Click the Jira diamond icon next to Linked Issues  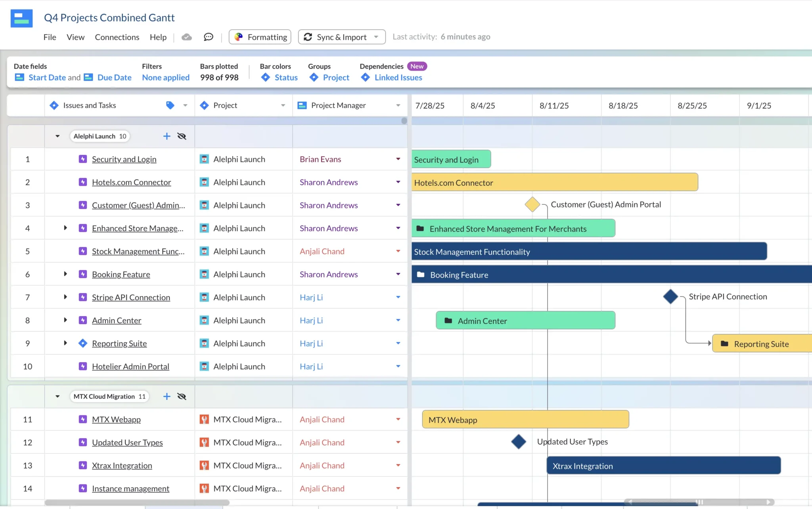point(365,77)
